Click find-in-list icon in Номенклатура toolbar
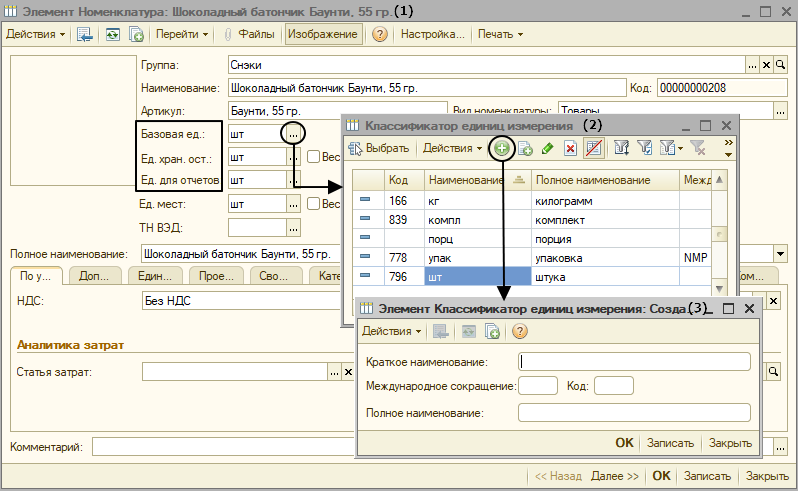The width and height of the screenshot is (798, 491). 84,35
